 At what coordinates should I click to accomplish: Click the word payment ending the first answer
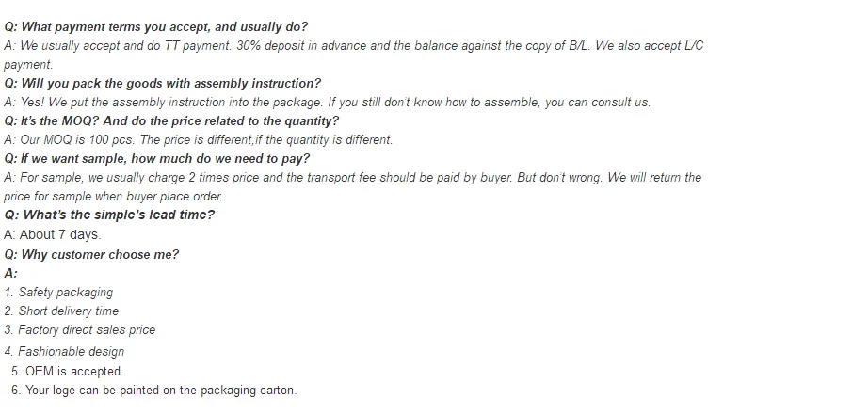point(28,65)
